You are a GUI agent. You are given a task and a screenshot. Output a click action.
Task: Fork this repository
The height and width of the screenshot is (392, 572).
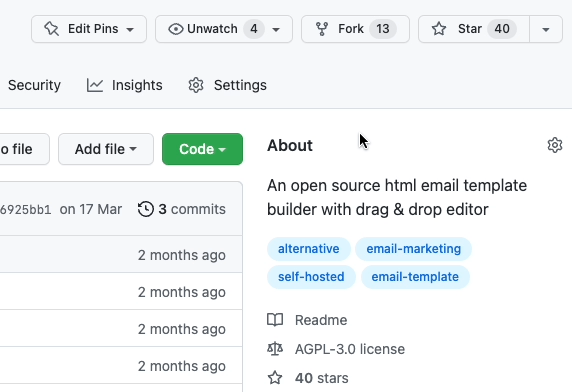pyautogui.click(x=355, y=29)
